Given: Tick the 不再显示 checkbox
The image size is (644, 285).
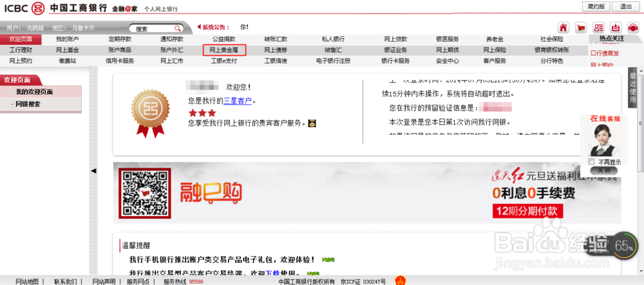Looking at the screenshot, I should [x=591, y=162].
